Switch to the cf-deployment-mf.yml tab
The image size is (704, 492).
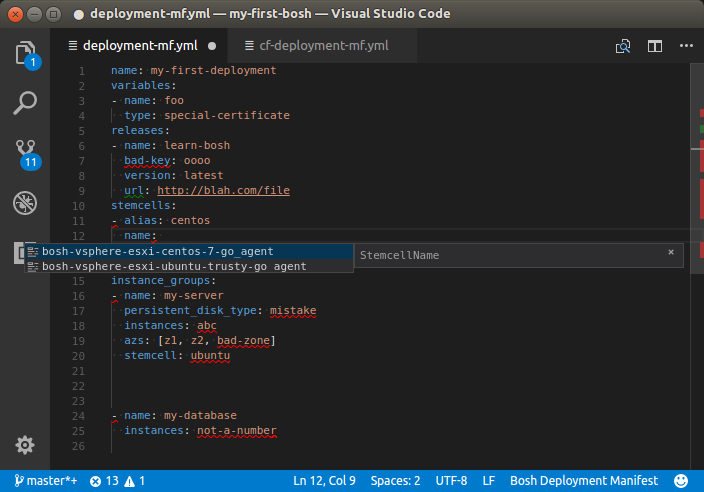pyautogui.click(x=323, y=46)
